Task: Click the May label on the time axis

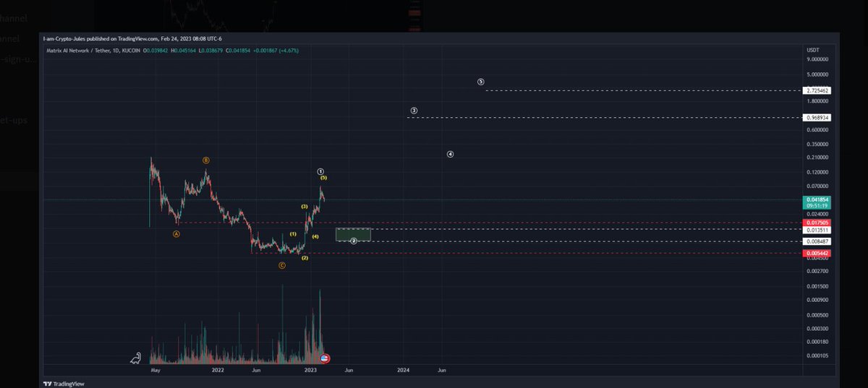Action: tap(154, 369)
